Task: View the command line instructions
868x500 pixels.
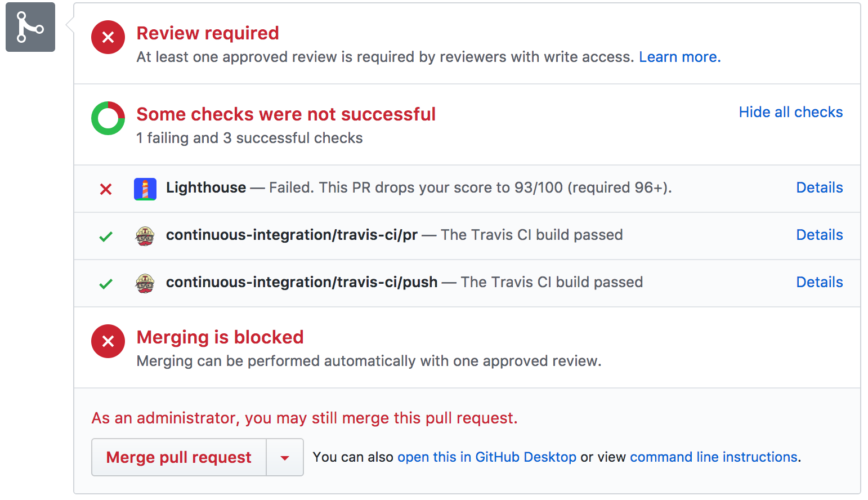Action: (x=713, y=457)
